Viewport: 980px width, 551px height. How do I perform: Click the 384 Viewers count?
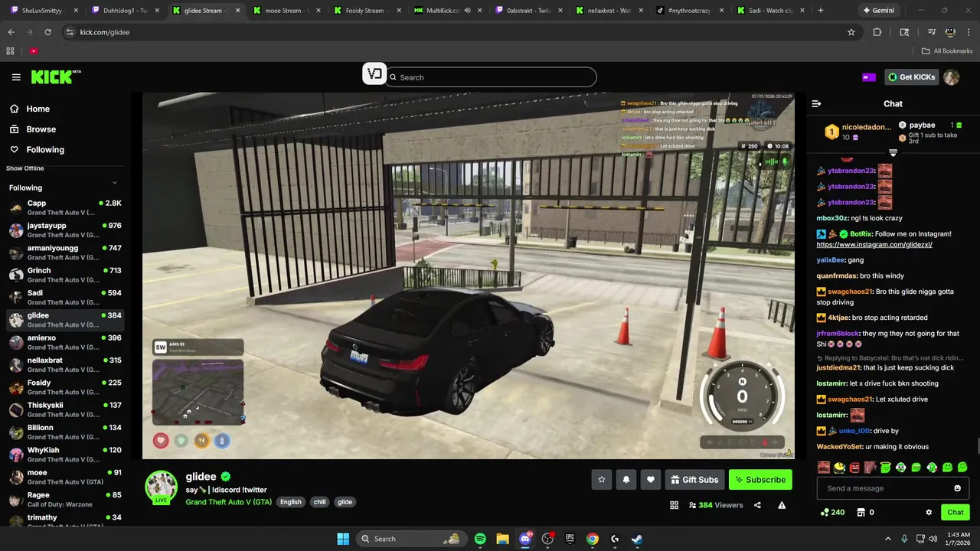point(716,505)
